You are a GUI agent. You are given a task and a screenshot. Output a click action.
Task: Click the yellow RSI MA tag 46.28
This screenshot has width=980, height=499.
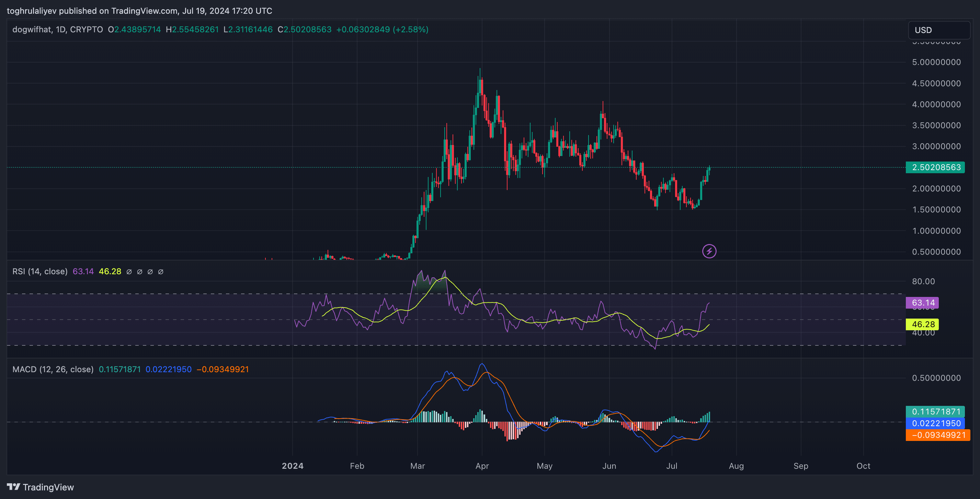tap(922, 324)
